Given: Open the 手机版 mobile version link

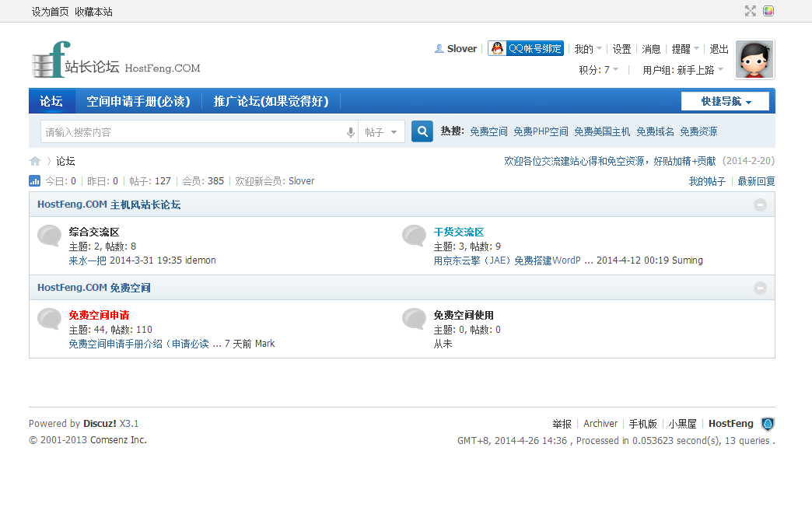Looking at the screenshot, I should (x=642, y=424).
